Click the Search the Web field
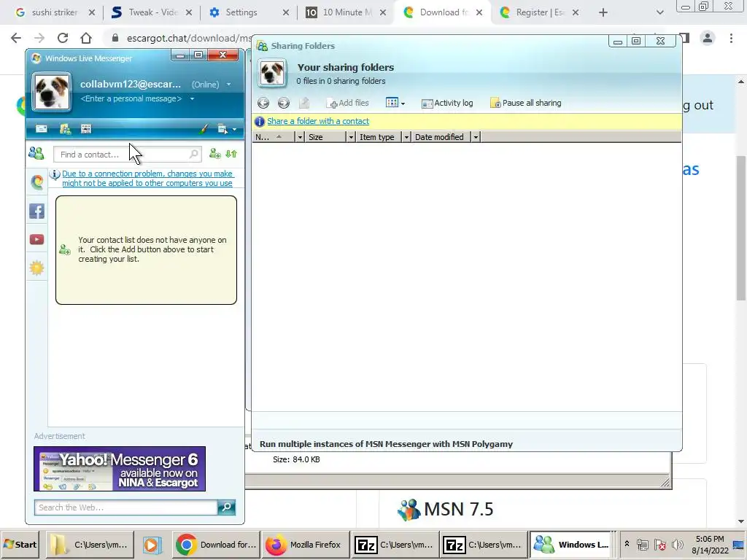This screenshot has height=560, width=747. click(x=125, y=507)
